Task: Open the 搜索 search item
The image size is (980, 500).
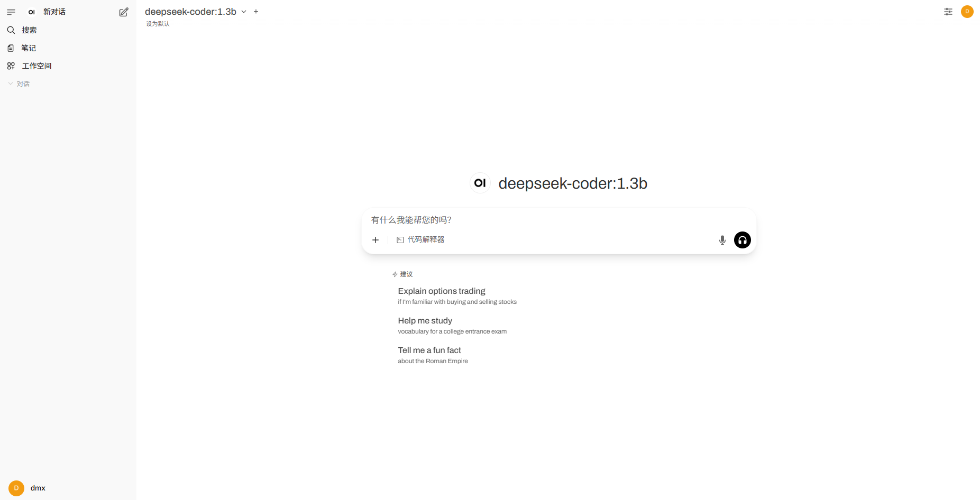Action: click(68, 30)
